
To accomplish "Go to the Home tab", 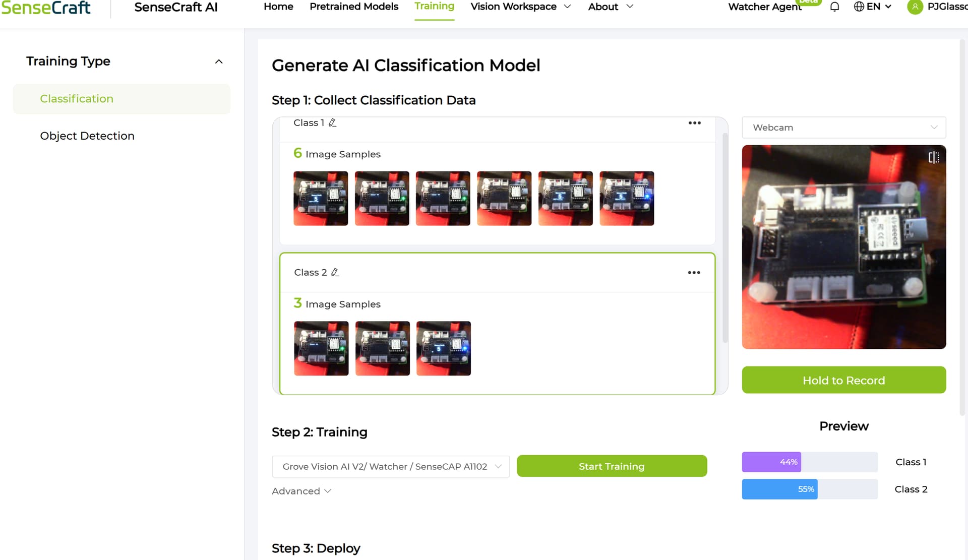I will [278, 7].
